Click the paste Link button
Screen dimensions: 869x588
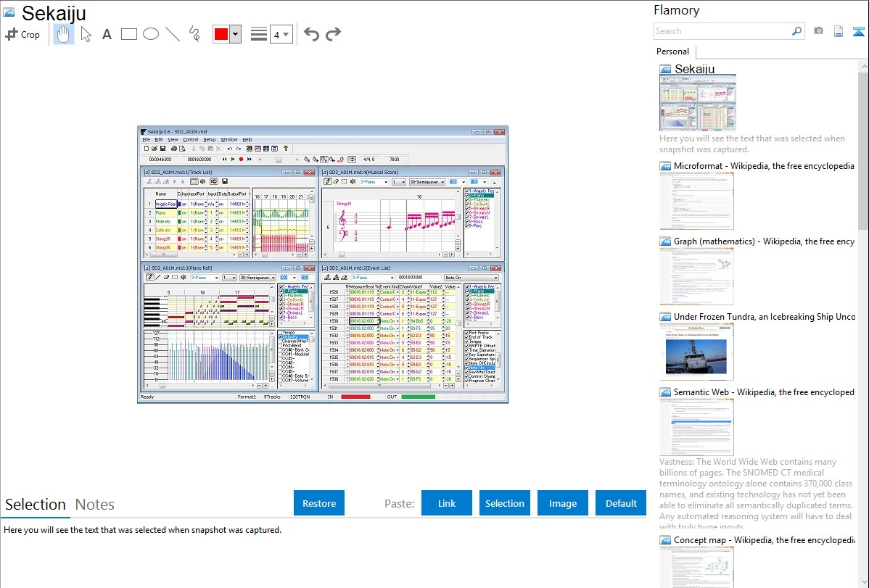447,503
